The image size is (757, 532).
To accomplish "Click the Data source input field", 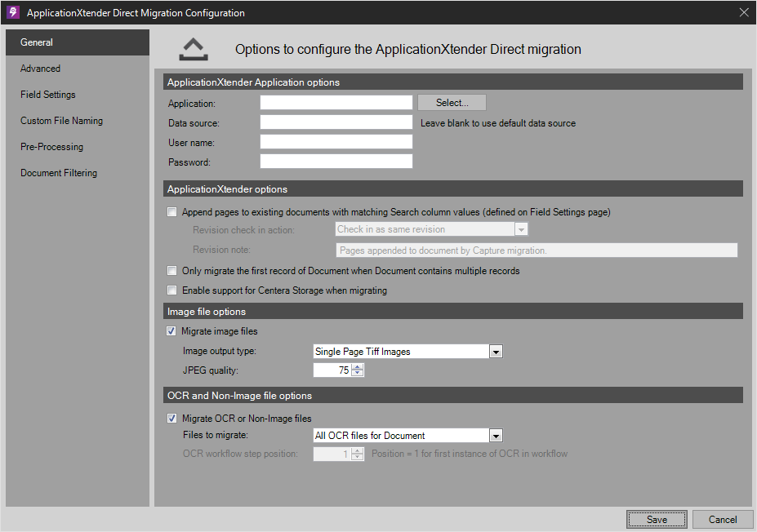I will (336, 122).
